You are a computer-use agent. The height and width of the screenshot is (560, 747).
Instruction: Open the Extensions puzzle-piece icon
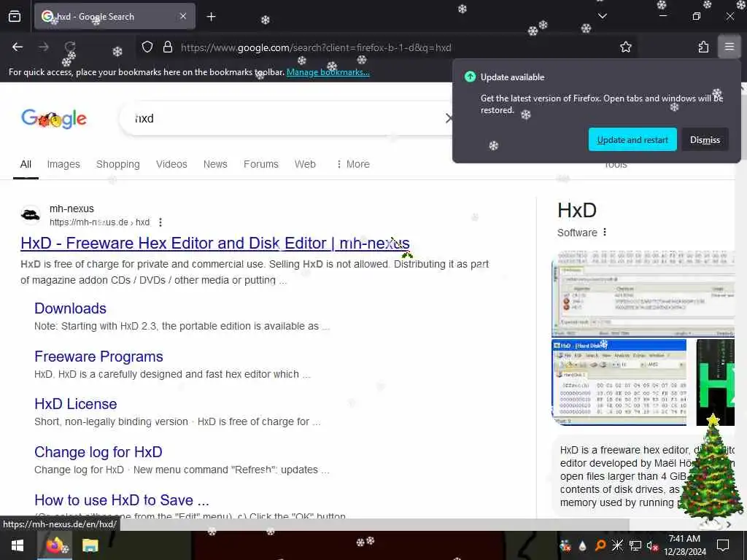tap(703, 47)
